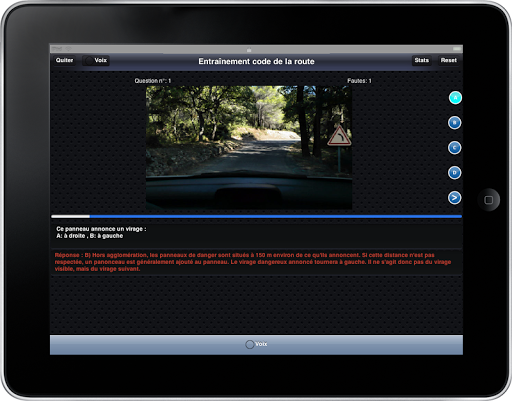This screenshot has height=401, width=512.
Task: Click the question text about the panneau
Action: click(x=101, y=232)
